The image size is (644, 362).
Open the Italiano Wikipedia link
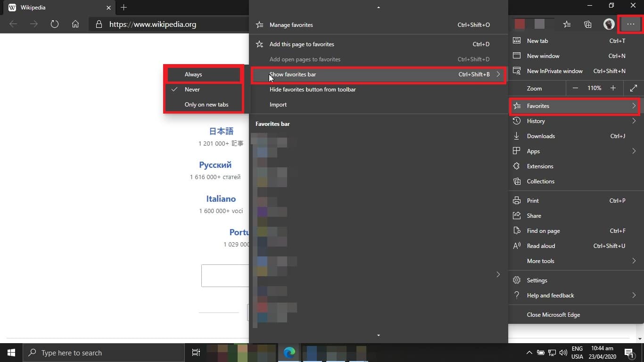click(x=221, y=199)
